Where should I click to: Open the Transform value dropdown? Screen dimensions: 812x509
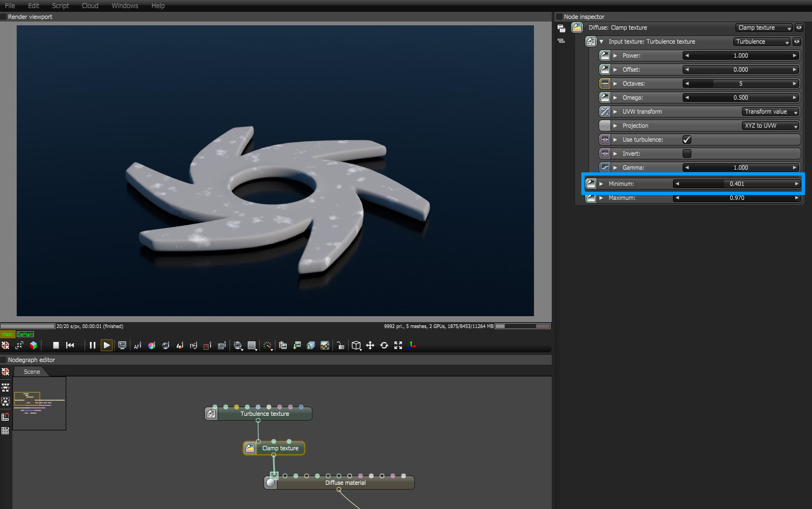[771, 111]
